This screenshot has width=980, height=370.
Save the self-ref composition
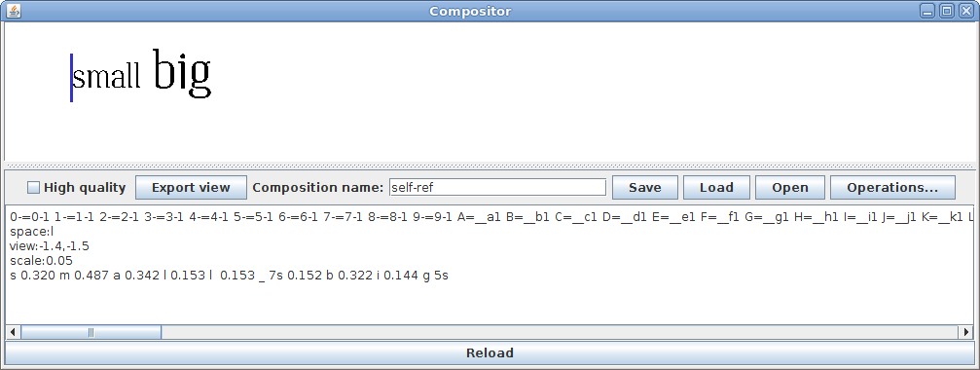[645, 188]
